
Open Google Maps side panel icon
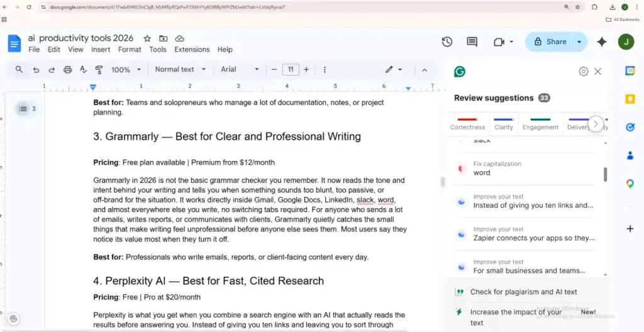tap(630, 184)
